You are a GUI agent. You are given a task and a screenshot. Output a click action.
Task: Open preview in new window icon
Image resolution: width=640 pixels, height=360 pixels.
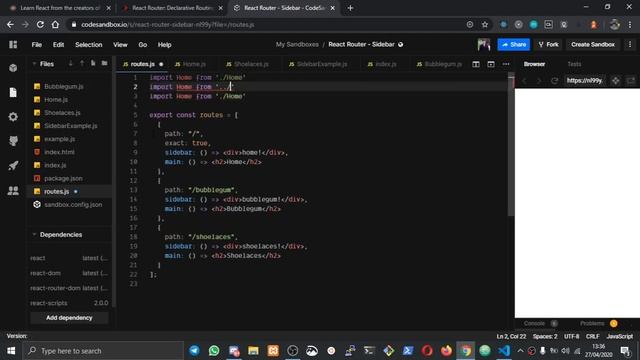(631, 80)
